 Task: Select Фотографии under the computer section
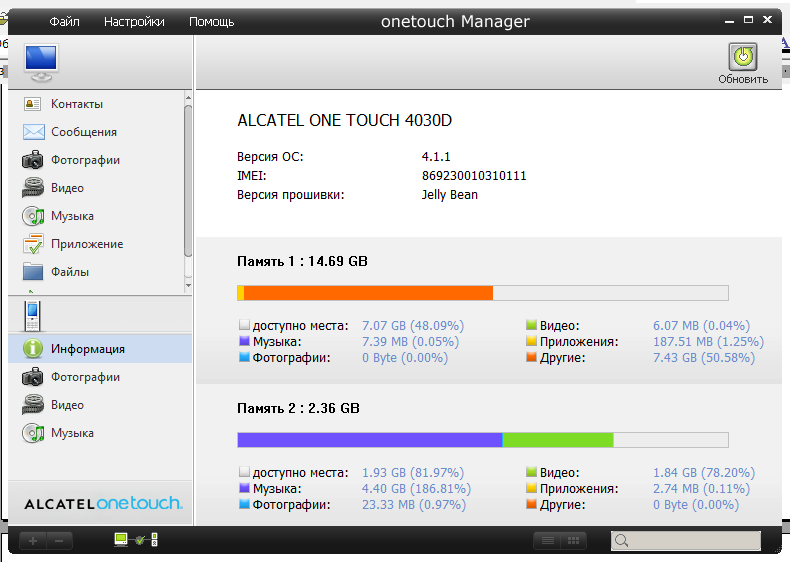point(85,160)
